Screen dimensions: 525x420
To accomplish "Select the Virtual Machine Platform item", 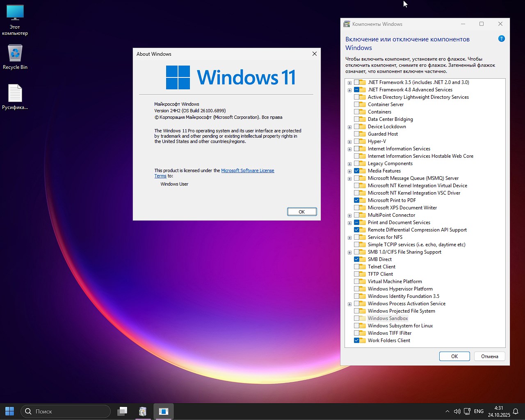I will coord(395,282).
